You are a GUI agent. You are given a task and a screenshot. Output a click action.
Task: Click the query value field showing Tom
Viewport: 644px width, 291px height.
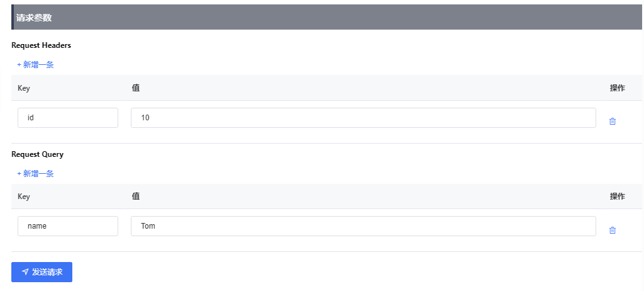point(363,226)
